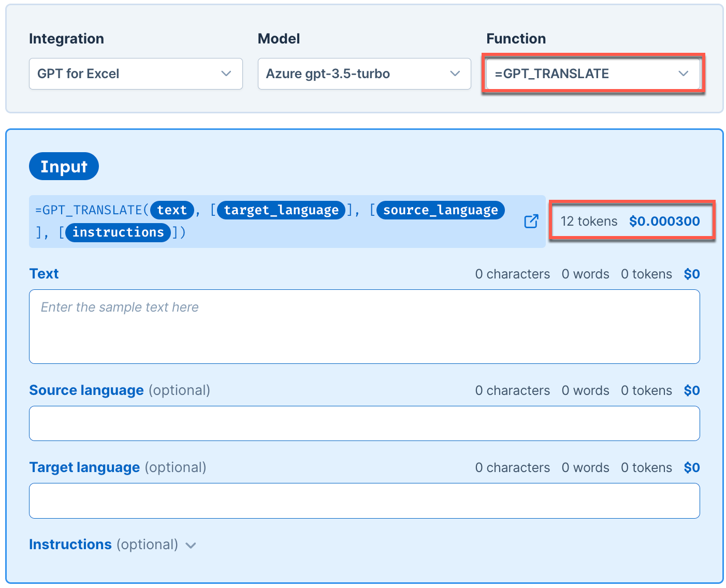Click the sample Text input box
This screenshot has height=588, width=726.
pos(365,327)
